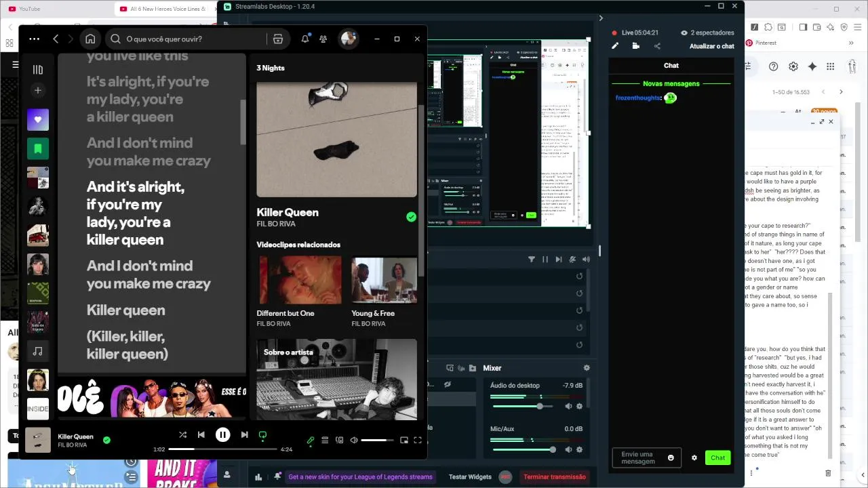Open chat settings gear beside the Chat button

(x=694, y=457)
